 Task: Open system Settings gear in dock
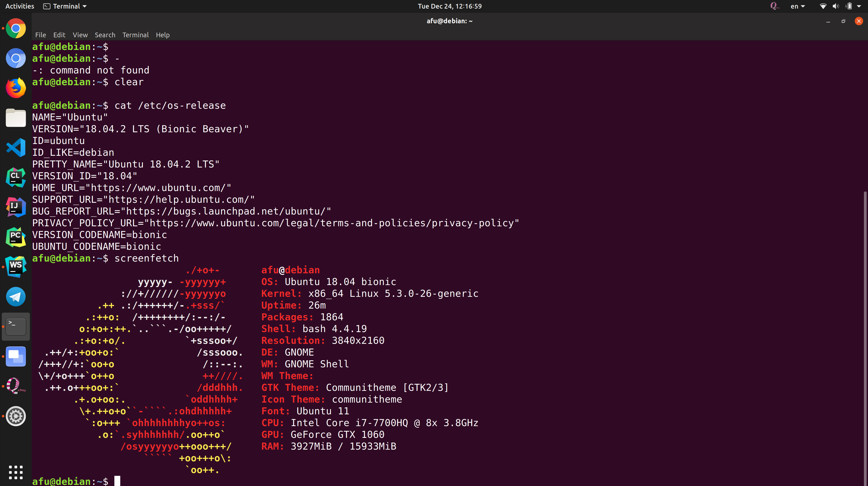16,416
